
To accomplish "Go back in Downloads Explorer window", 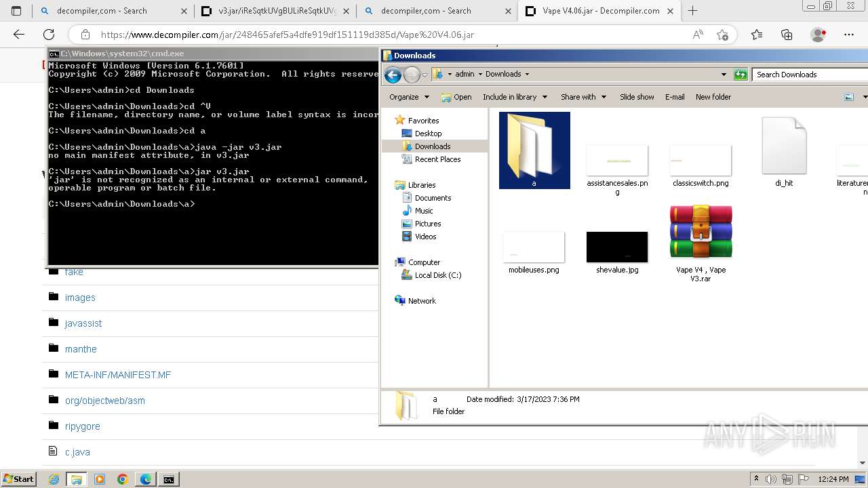I will click(393, 75).
